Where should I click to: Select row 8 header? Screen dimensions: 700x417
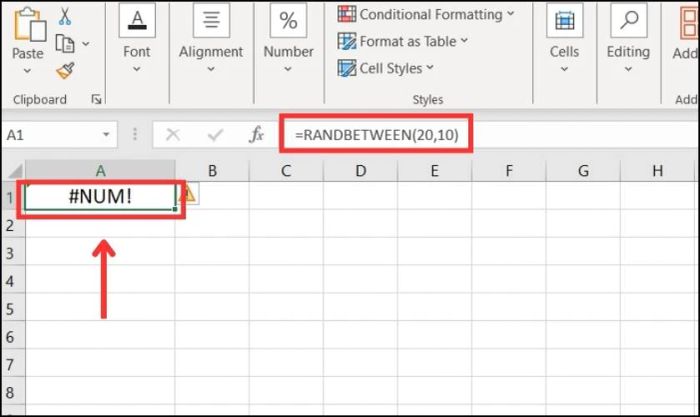point(11,392)
